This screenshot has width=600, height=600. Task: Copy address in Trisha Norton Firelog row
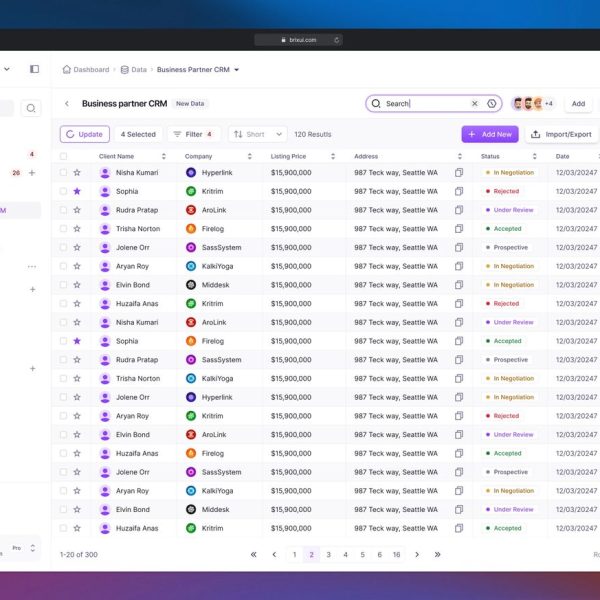pos(459,229)
